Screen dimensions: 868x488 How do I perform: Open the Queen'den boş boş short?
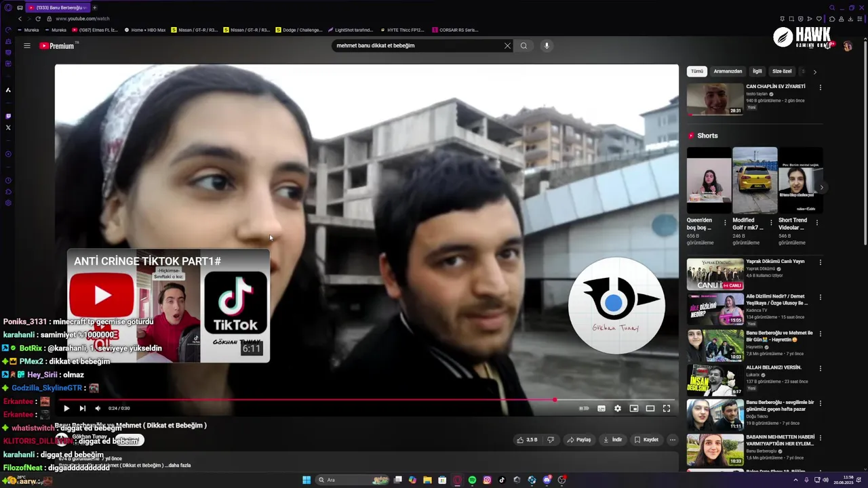pos(709,180)
